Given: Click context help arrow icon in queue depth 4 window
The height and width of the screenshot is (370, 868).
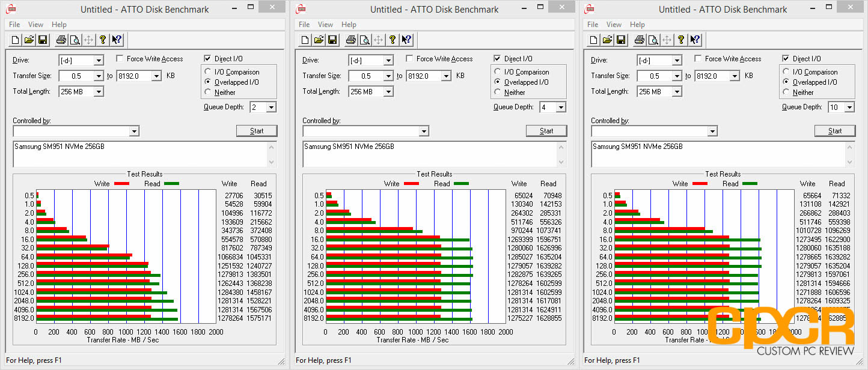Looking at the screenshot, I should 406,40.
